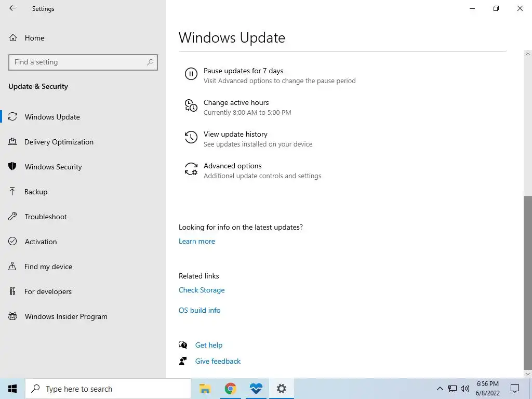
Task: Click the scrollbar up arrow
Action: (x=528, y=54)
